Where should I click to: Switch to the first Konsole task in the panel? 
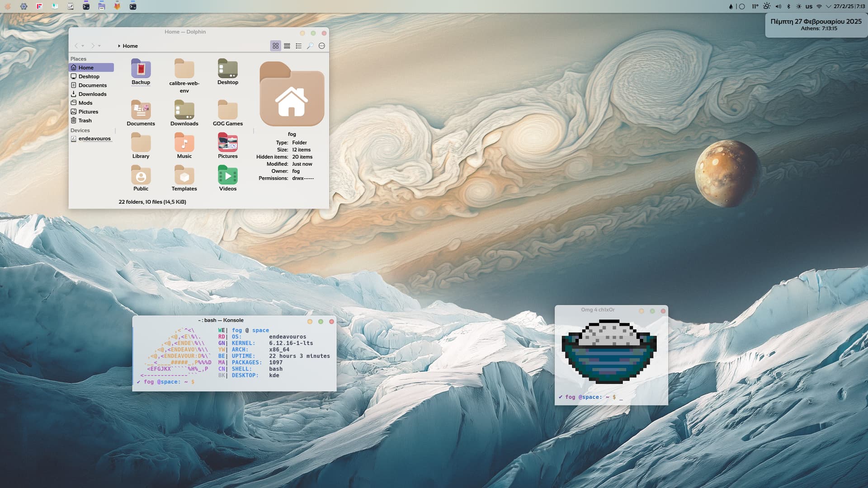[x=86, y=6]
